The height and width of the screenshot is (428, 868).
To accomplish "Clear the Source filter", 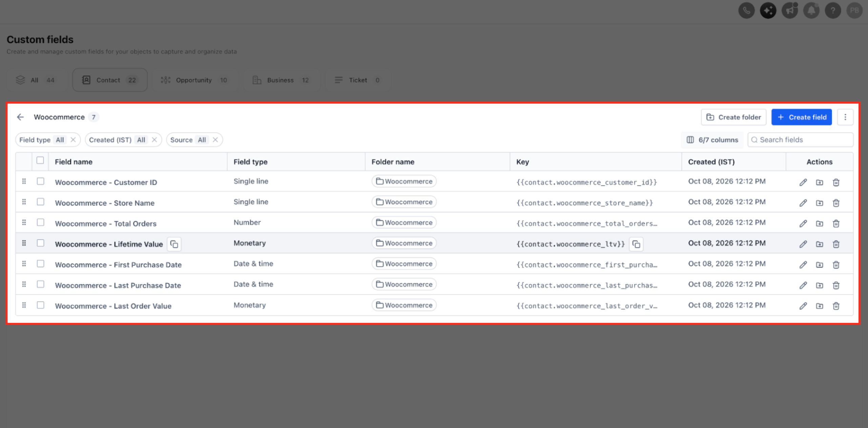I will click(215, 140).
